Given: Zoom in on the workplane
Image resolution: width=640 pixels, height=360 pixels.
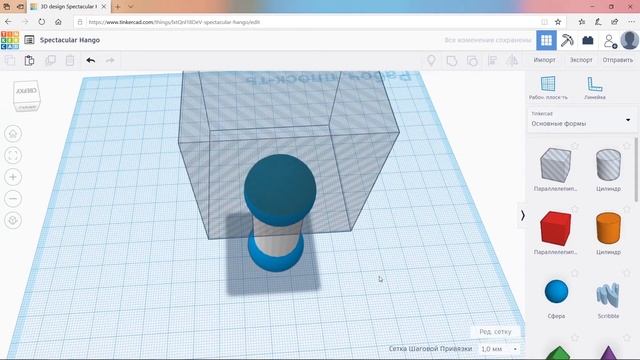Looking at the screenshot, I should tap(13, 177).
